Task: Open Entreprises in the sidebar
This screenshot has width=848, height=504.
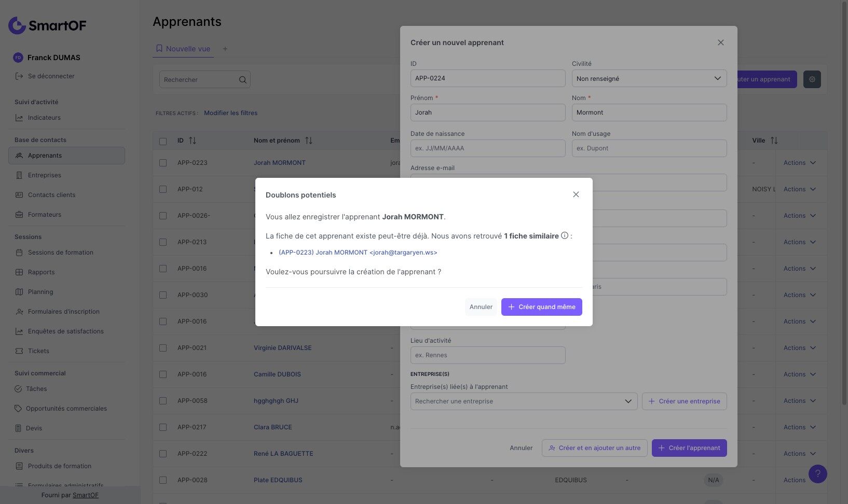Action: click(45, 175)
